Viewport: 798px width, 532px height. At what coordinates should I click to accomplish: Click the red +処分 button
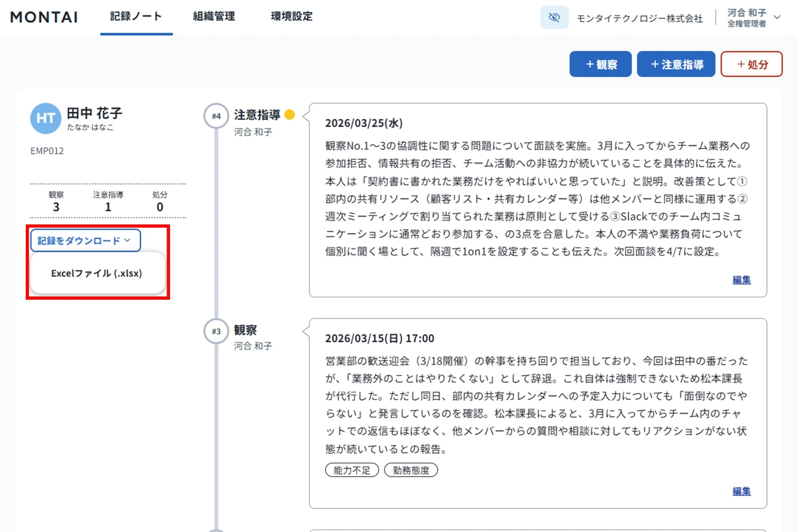coord(751,64)
